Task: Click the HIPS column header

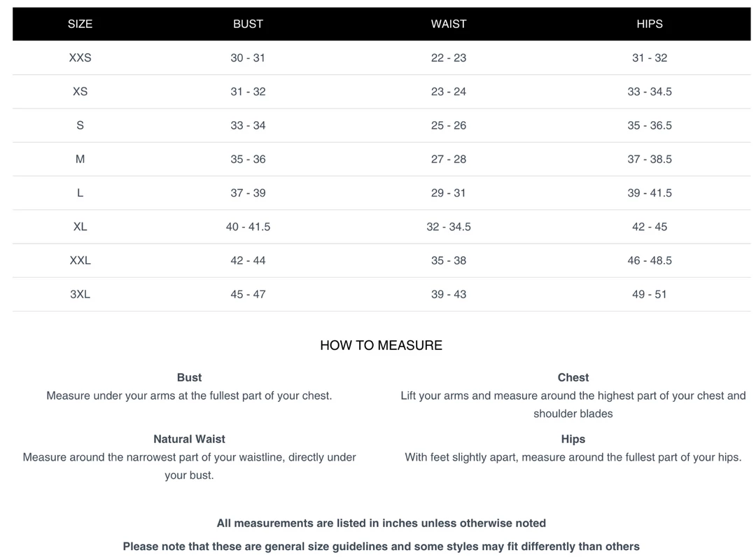Action: click(x=649, y=24)
